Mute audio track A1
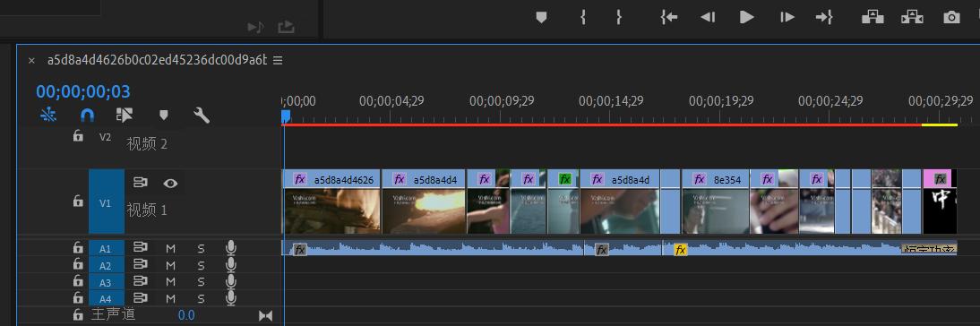This screenshot has width=980, height=326. coord(170,249)
